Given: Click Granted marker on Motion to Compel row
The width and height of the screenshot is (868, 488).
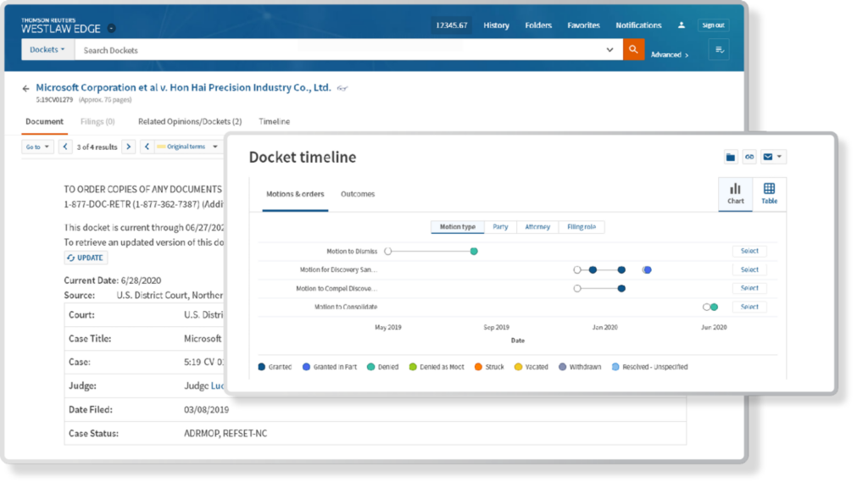Looking at the screenshot, I should [621, 288].
